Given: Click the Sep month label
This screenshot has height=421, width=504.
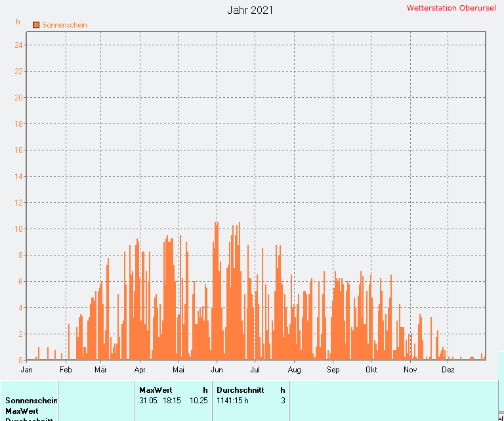Looking at the screenshot, I should pyautogui.click(x=333, y=370).
